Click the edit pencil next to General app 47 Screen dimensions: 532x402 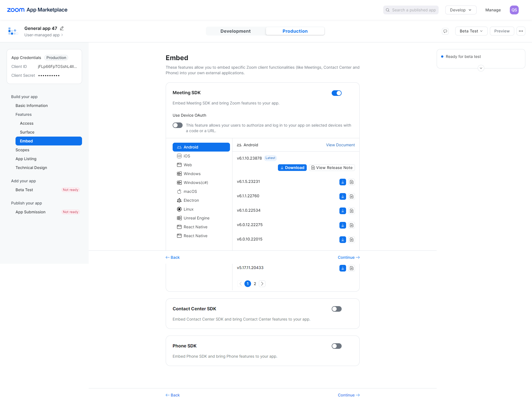62,28
